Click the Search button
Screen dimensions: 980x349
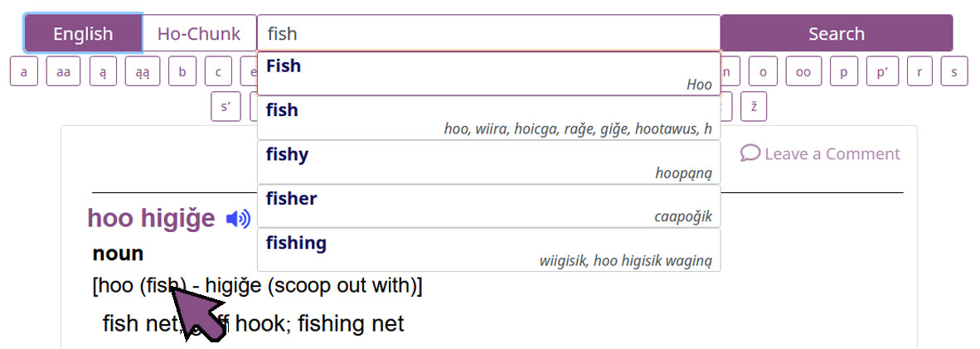pos(836,34)
